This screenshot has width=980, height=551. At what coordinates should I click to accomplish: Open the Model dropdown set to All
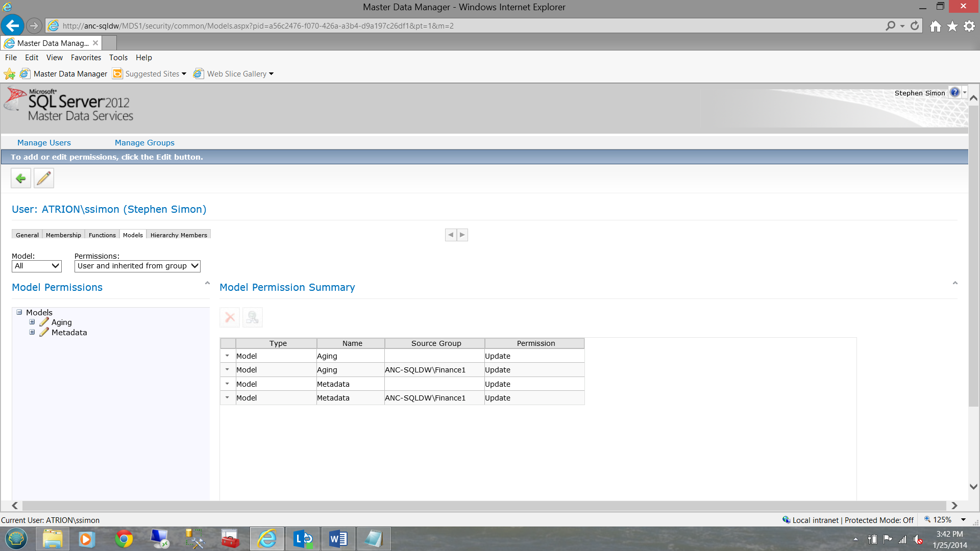tap(37, 266)
